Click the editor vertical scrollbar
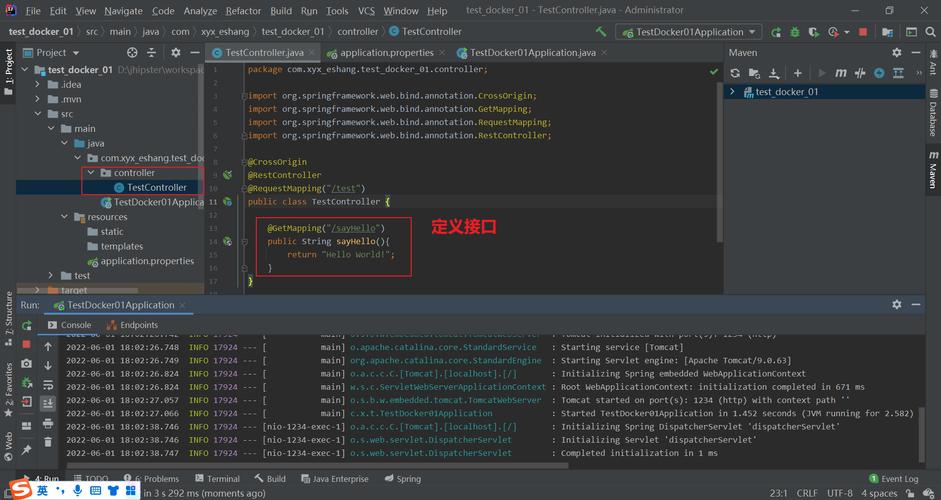 coord(720,162)
